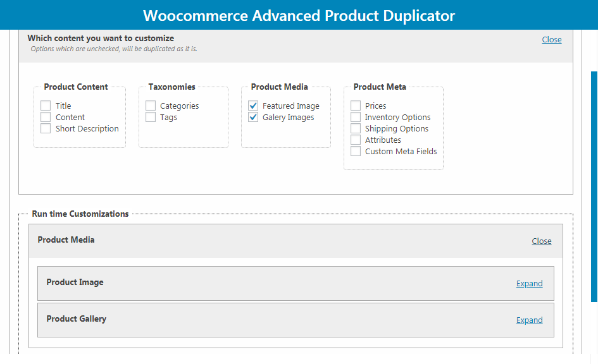The width and height of the screenshot is (598, 364).
Task: Click the Product Media heading in Run time Customizations
Action: point(66,240)
